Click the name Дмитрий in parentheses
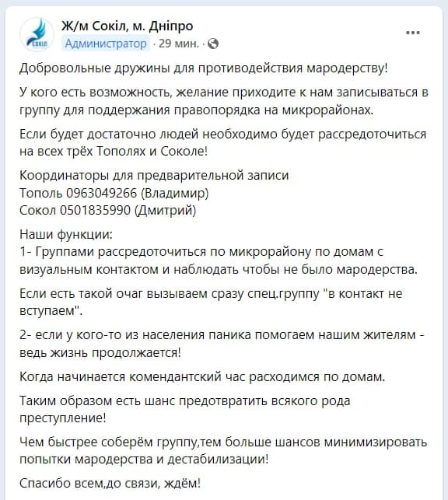Image resolution: width=448 pixels, height=500 pixels. pyautogui.click(x=165, y=211)
